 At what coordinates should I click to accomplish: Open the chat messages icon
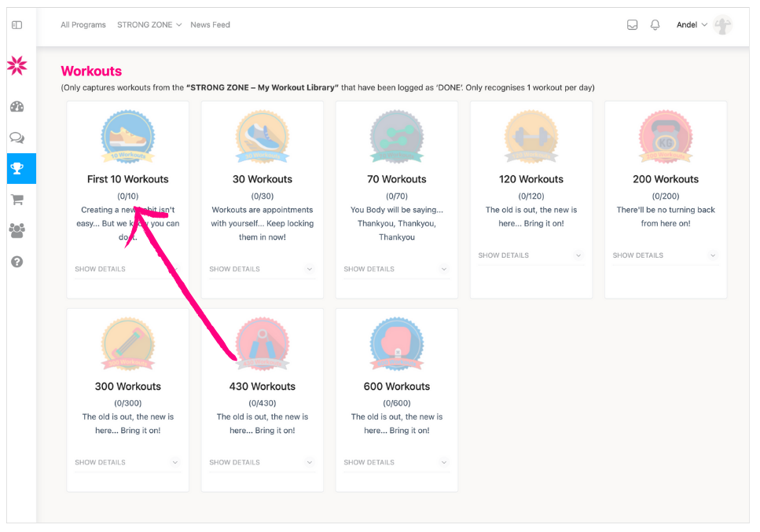[17, 138]
